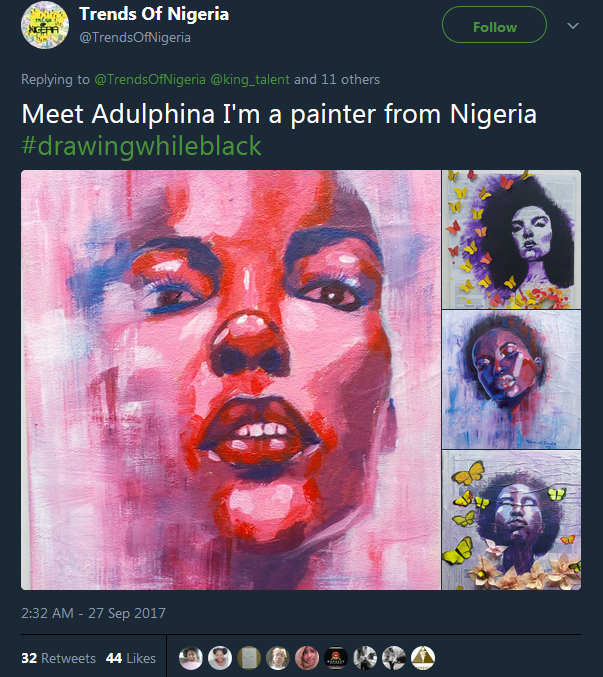603x677 pixels.
Task: Open the middle blue portrait thumbnail
Action: pyautogui.click(x=511, y=380)
